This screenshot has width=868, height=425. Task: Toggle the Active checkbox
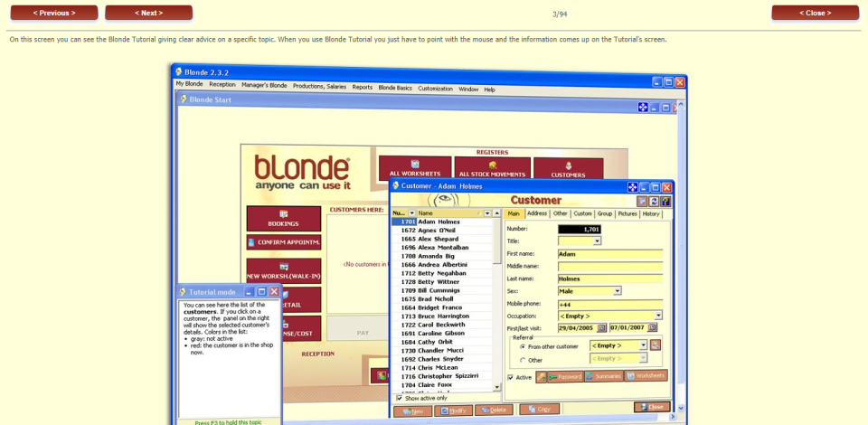[x=510, y=377]
